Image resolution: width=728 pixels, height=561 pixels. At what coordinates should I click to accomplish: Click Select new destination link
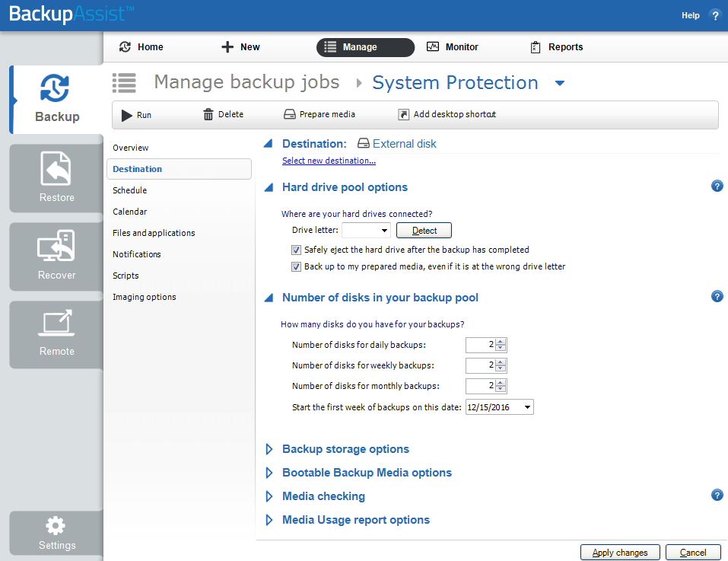329,161
